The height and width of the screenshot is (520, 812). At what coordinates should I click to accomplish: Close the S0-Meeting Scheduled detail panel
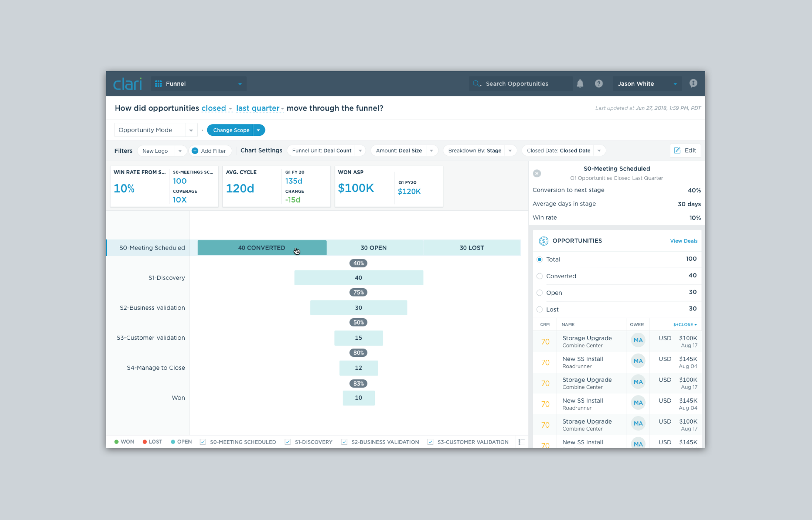[x=537, y=173]
